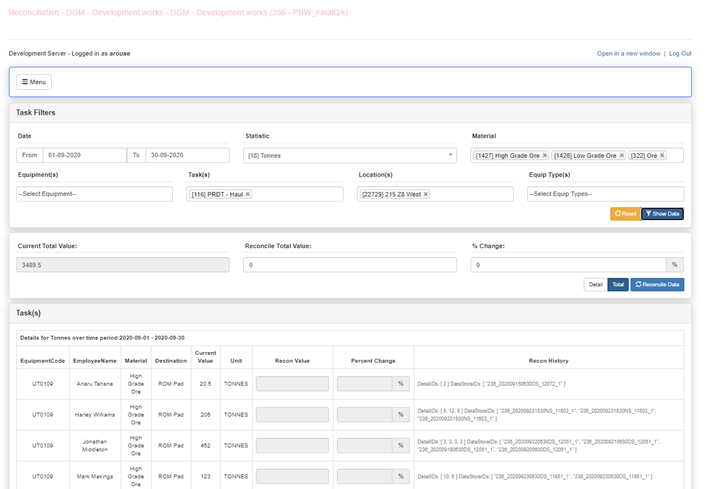Screen dimensions: 722x489
Task: Click Open in a new window link
Action: click(x=628, y=53)
